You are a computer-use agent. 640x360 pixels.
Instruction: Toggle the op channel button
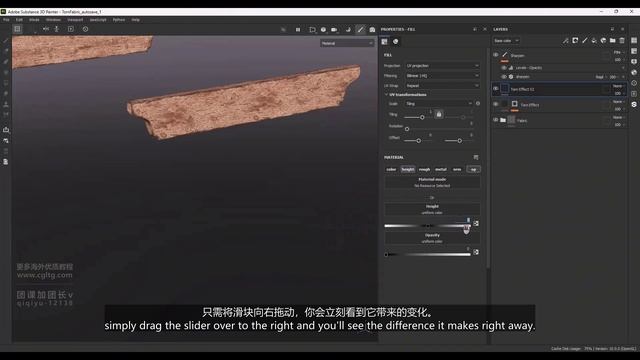click(473, 169)
